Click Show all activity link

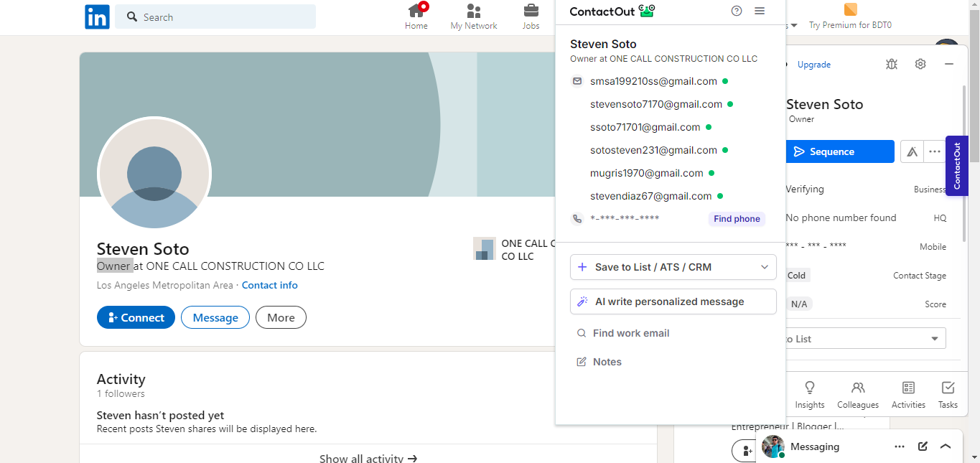point(368,458)
